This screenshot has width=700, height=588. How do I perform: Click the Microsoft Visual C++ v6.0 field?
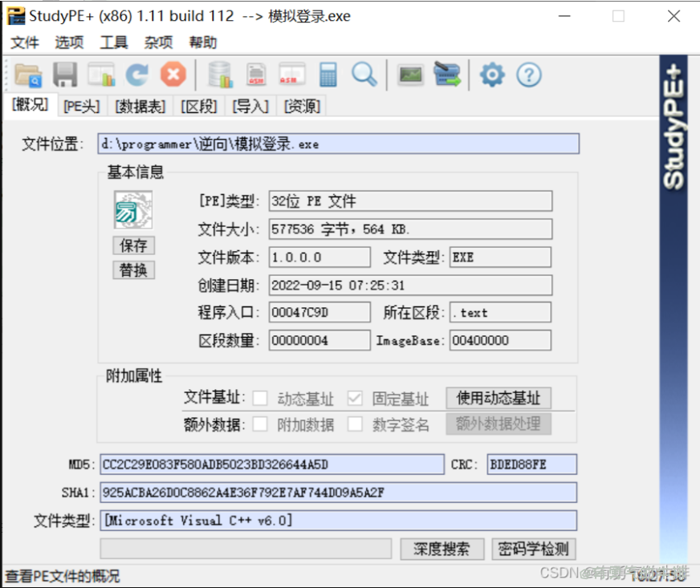coord(339,521)
